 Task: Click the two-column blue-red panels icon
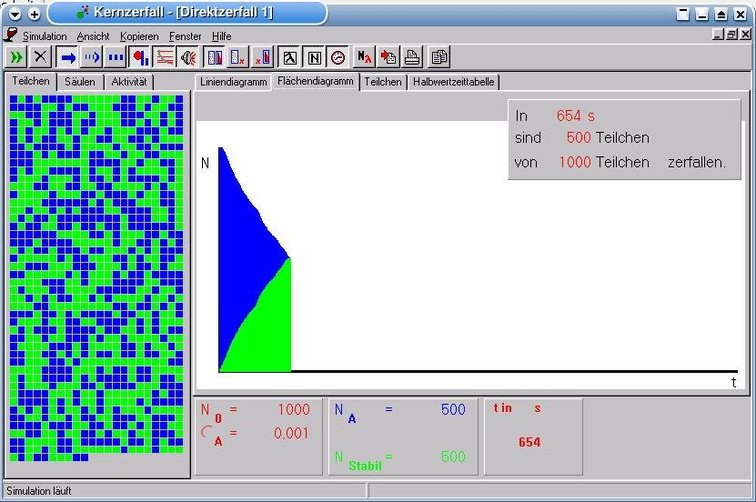[215, 57]
